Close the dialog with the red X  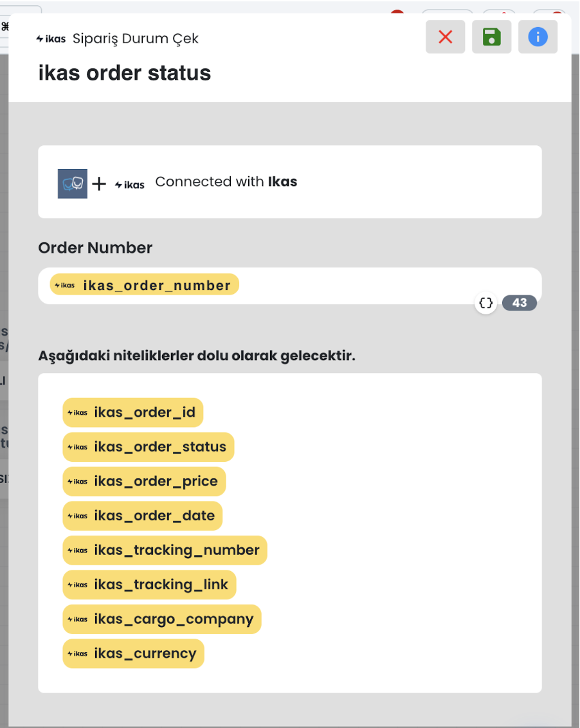(445, 37)
